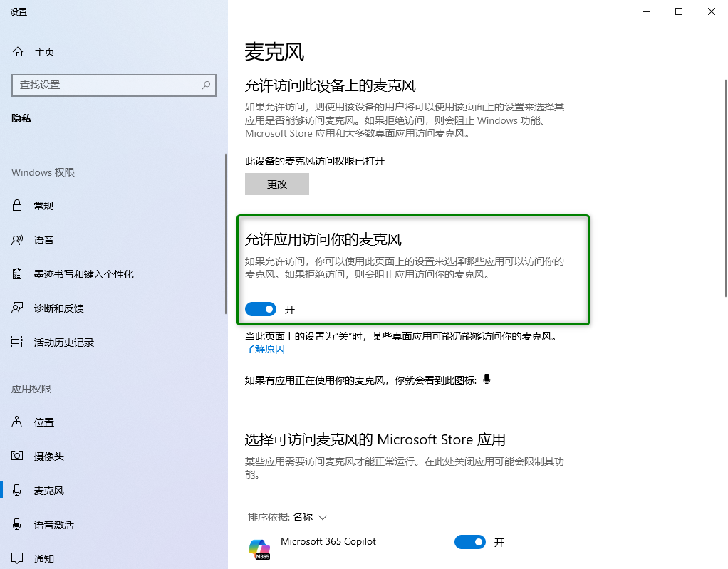Click the Microsoft 365 Copilot app icon
Screen dimensions: 728x569
click(x=259, y=549)
